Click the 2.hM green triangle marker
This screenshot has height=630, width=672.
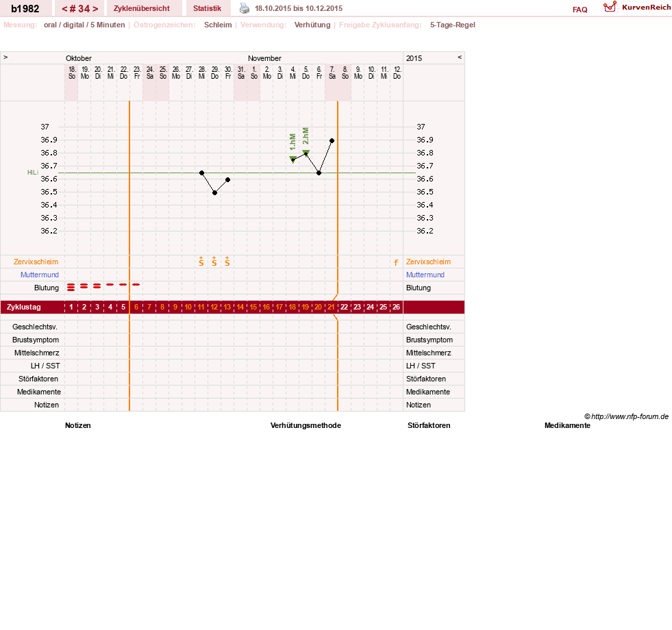point(306,153)
